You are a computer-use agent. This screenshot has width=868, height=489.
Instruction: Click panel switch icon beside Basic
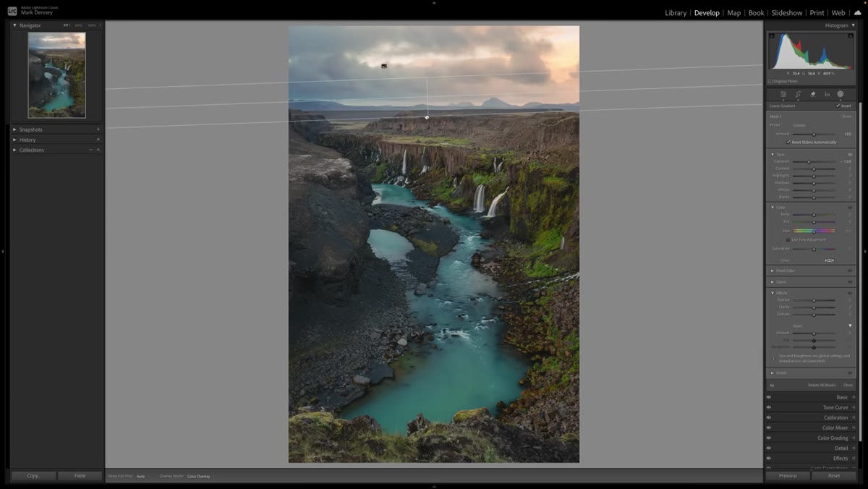pos(854,397)
